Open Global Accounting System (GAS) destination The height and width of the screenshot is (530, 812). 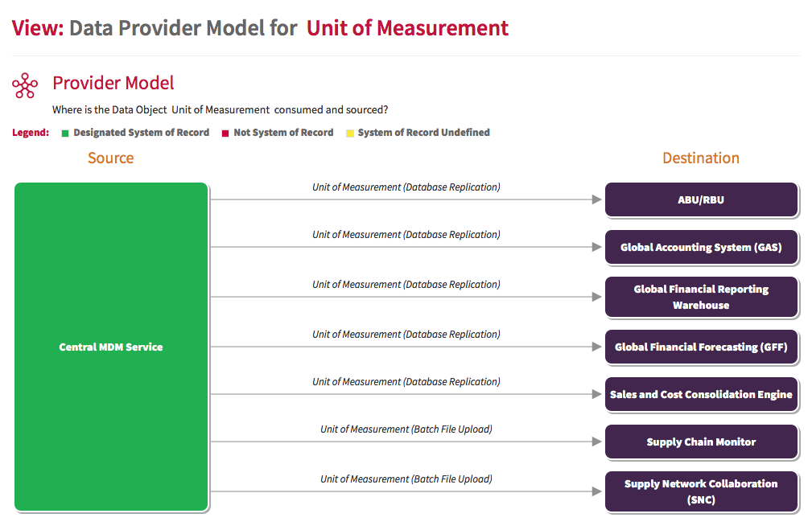pos(701,247)
